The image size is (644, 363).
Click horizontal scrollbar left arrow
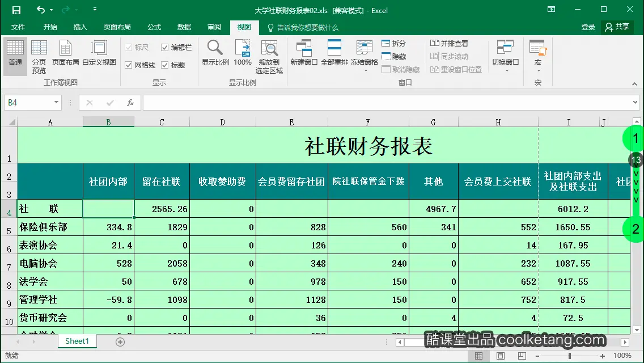tap(400, 342)
